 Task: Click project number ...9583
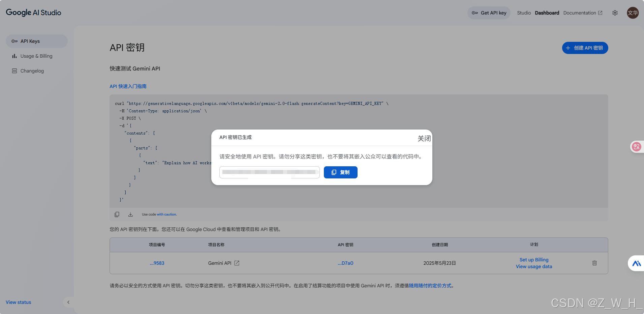[157, 263]
